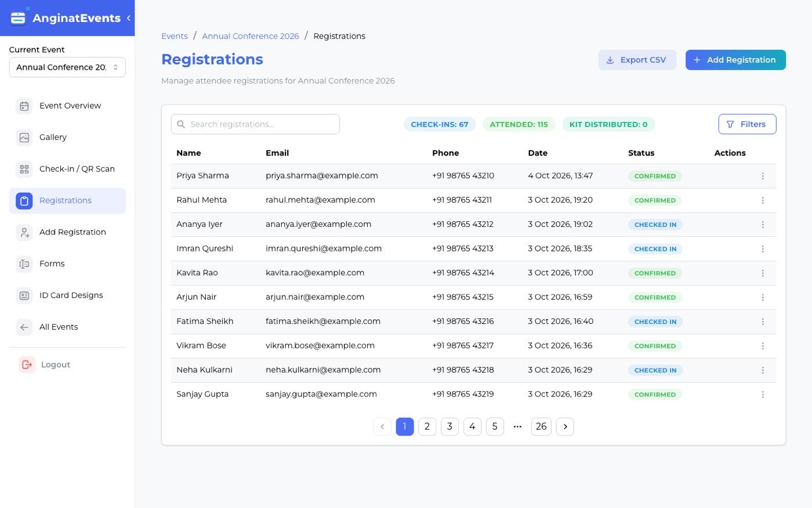Screen dimensions: 812x508
Task: Click the Export CSV button
Action: 637,60
